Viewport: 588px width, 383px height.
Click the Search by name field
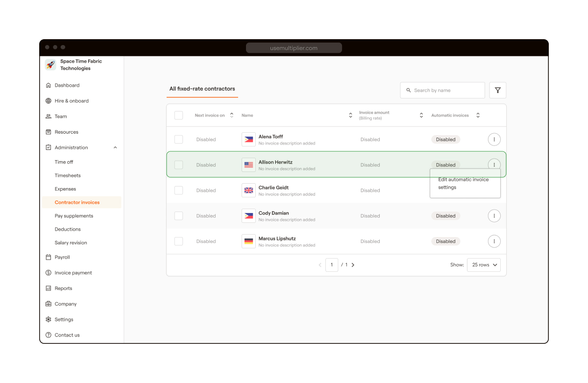pyautogui.click(x=442, y=90)
